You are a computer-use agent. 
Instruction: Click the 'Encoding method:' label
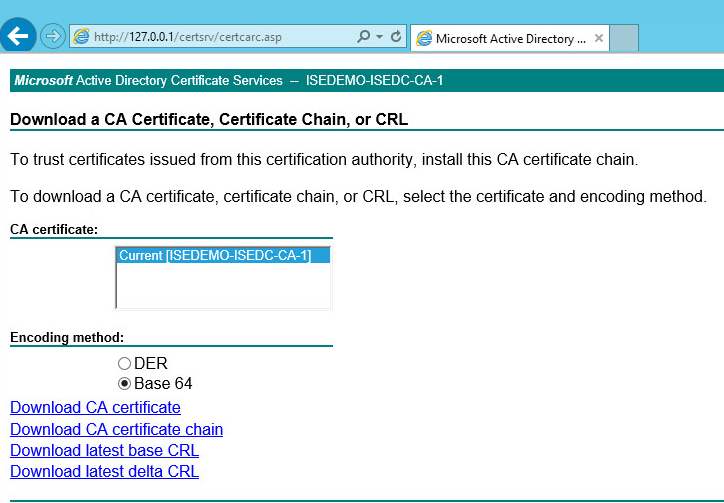[x=67, y=338]
